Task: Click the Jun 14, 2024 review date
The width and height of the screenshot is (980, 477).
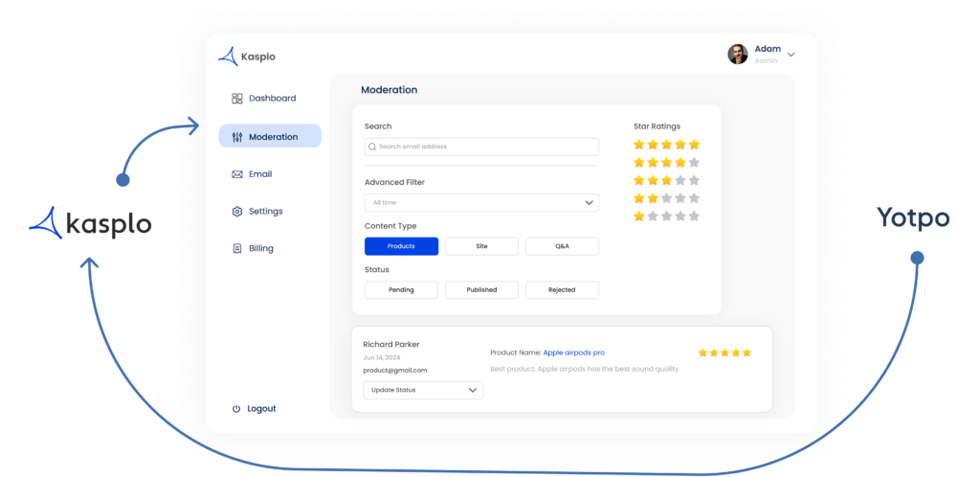Action: [382, 357]
